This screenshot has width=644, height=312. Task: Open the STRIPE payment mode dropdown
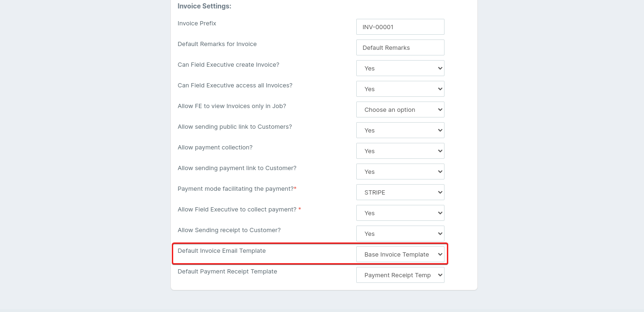pyautogui.click(x=400, y=192)
